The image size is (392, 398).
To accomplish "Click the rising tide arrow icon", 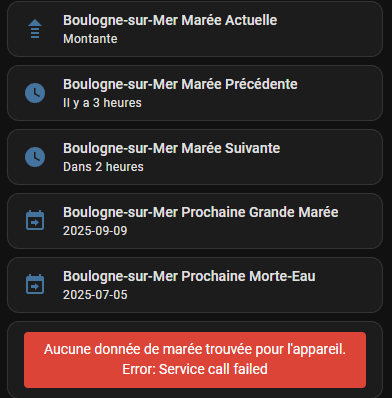I will point(35,29).
